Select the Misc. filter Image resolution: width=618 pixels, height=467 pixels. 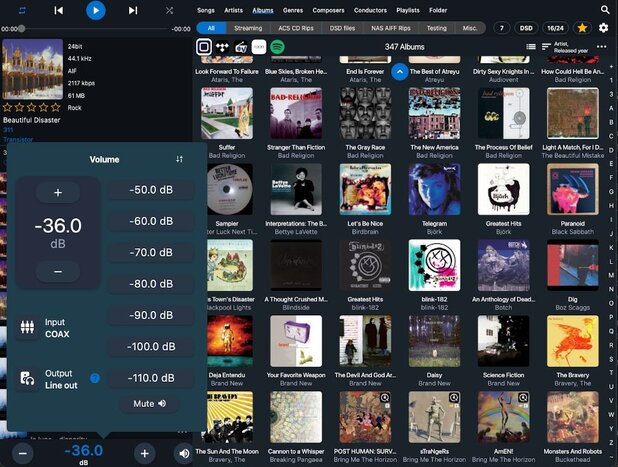click(x=470, y=28)
